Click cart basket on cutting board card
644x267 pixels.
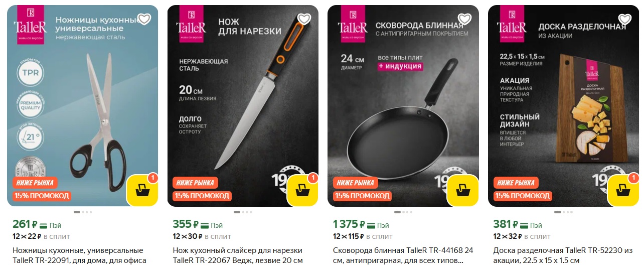point(623,191)
